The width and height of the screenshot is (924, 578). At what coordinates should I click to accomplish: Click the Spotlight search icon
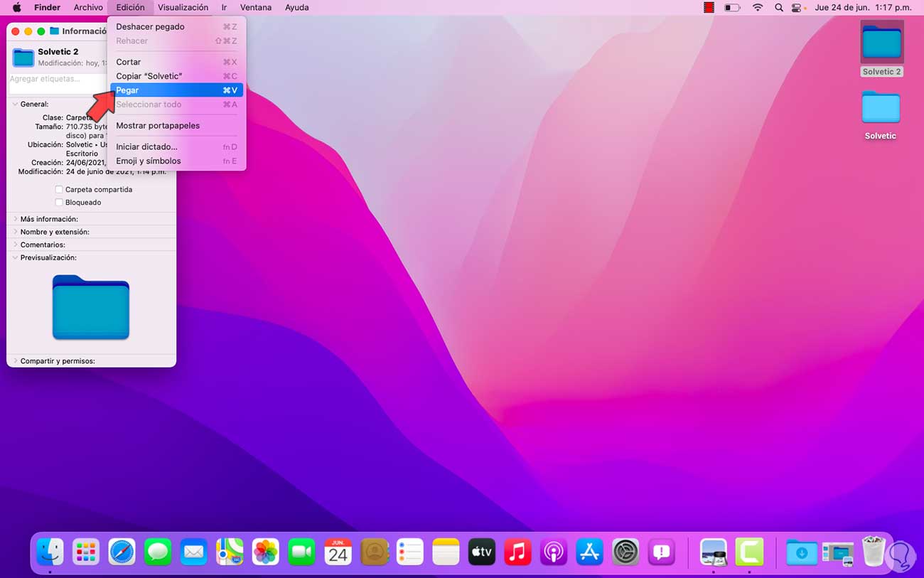tap(778, 8)
